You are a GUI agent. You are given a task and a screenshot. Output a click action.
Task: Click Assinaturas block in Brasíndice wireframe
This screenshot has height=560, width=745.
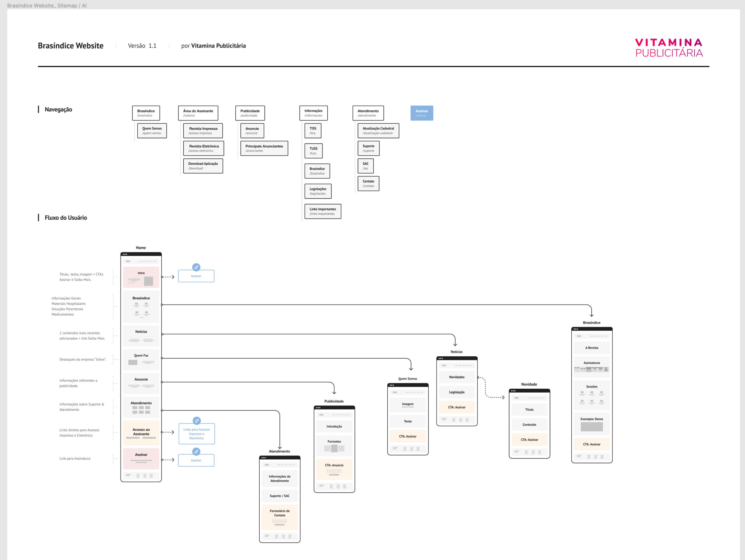[x=592, y=367]
